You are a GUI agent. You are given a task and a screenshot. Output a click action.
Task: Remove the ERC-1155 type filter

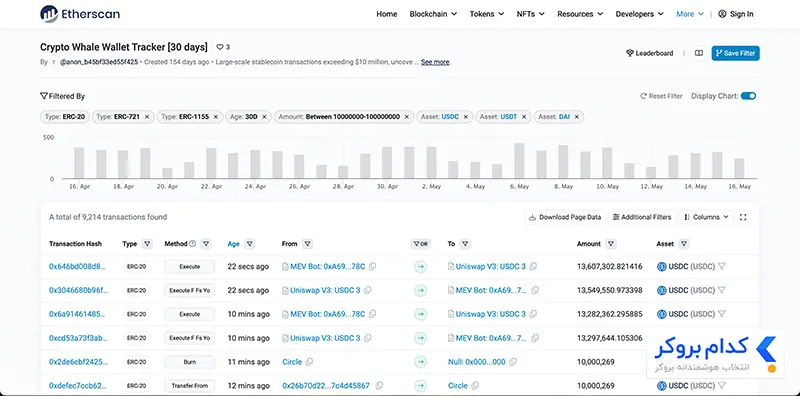[x=215, y=117]
